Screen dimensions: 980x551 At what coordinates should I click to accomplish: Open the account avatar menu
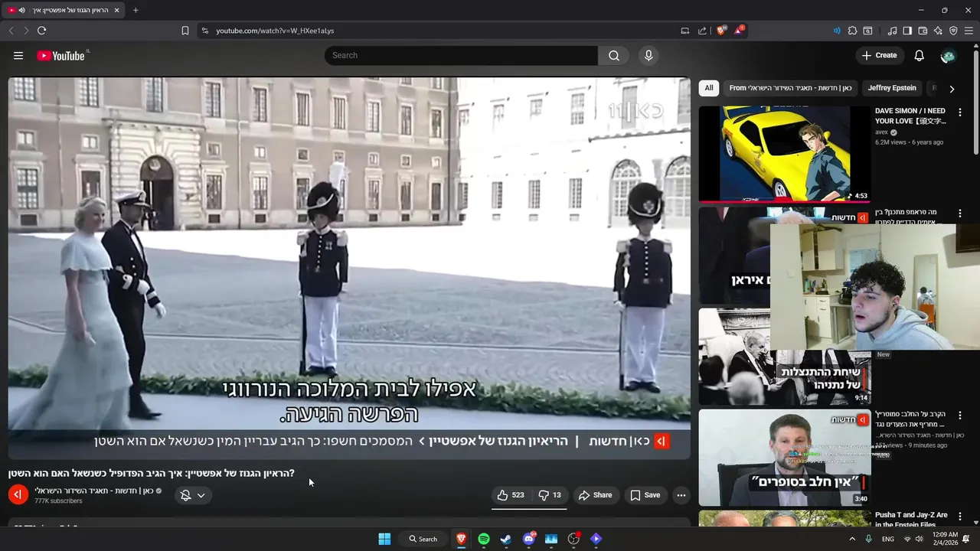948,56
